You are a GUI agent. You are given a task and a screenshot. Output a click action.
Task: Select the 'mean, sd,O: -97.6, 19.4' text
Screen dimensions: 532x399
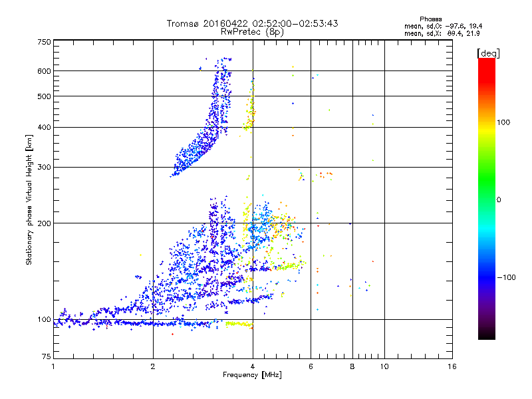tap(443, 26)
